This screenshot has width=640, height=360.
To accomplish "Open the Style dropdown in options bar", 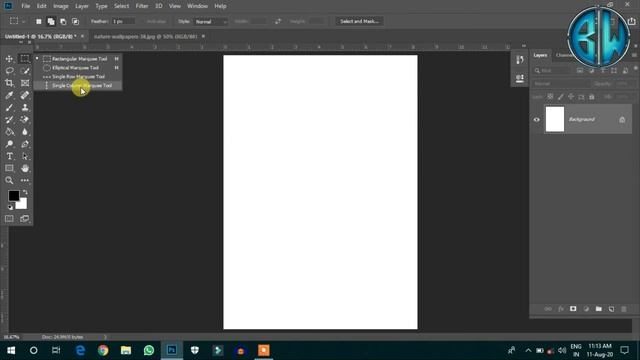I will point(211,21).
